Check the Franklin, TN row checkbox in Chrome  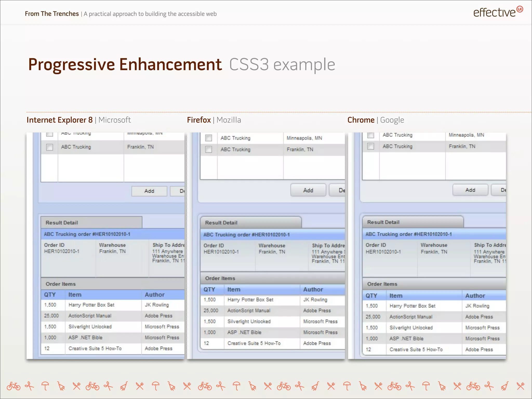click(x=371, y=146)
